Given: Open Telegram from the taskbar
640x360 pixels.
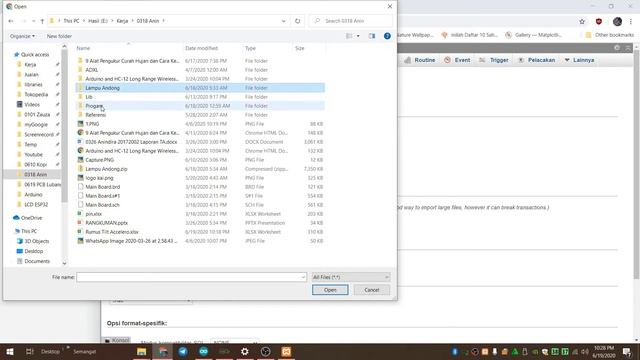Looking at the screenshot, I should (183, 351).
